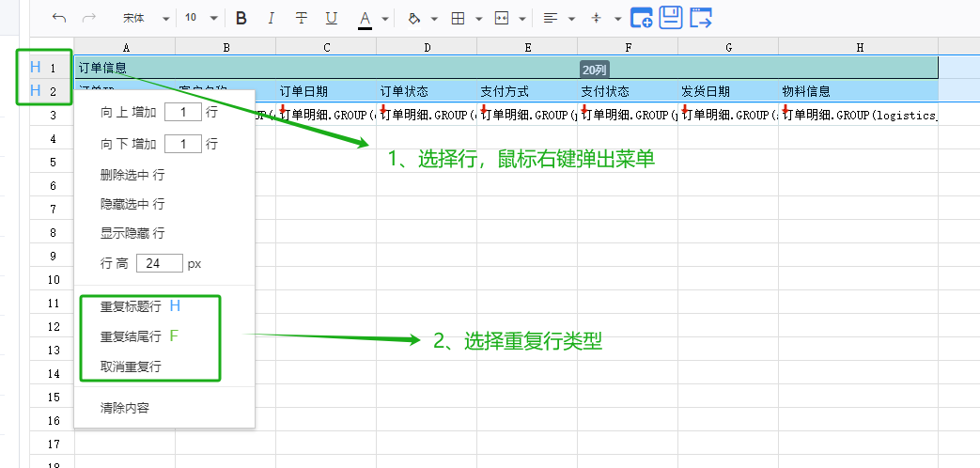
Task: Click the 订单明细.GROUP(logistics cell in column H
Action: [859, 115]
